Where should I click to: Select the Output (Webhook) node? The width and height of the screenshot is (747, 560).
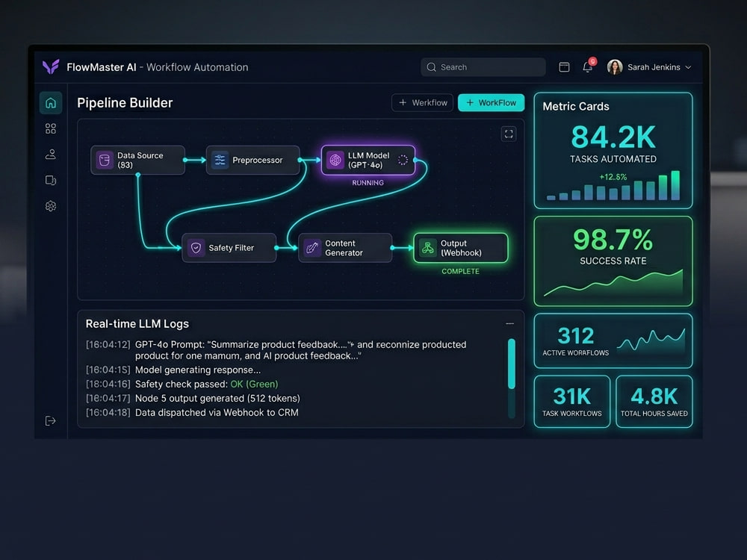point(461,248)
